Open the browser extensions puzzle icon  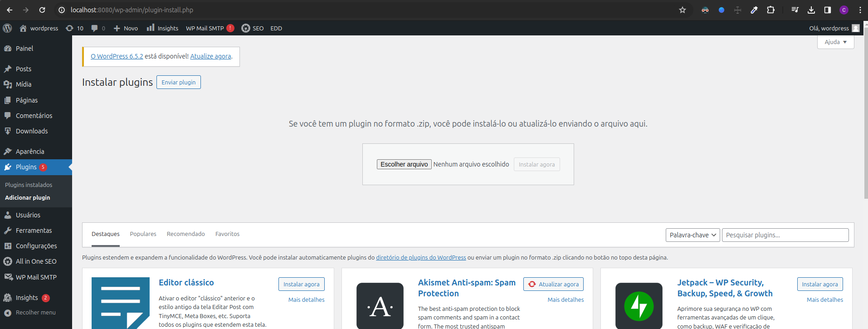[770, 10]
